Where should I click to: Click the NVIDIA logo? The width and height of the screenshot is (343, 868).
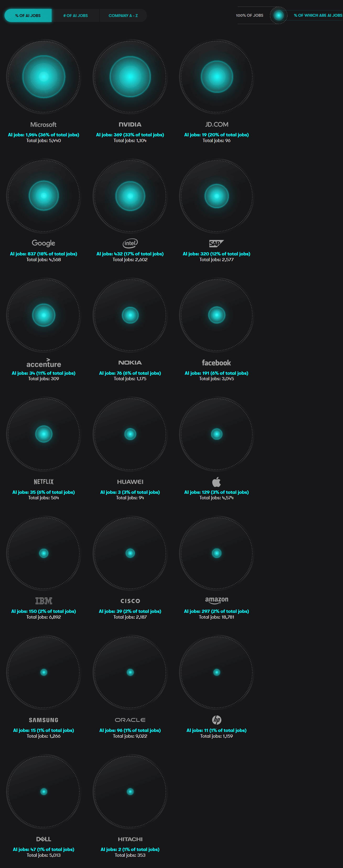pyautogui.click(x=130, y=124)
